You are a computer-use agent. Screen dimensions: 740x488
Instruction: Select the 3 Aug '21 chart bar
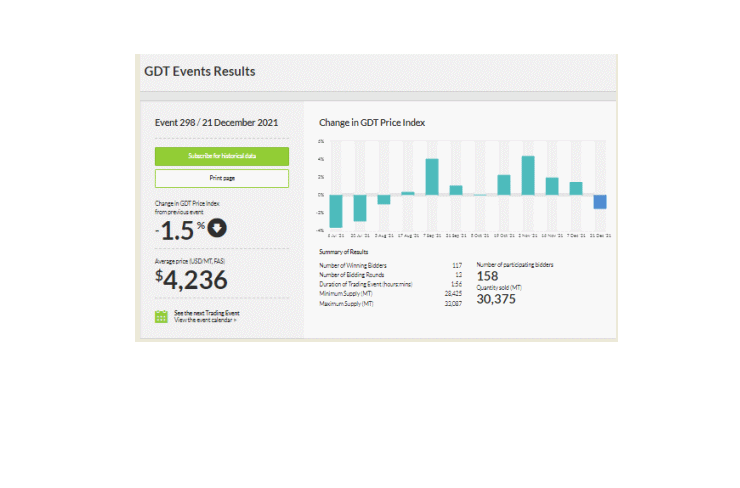click(x=384, y=200)
